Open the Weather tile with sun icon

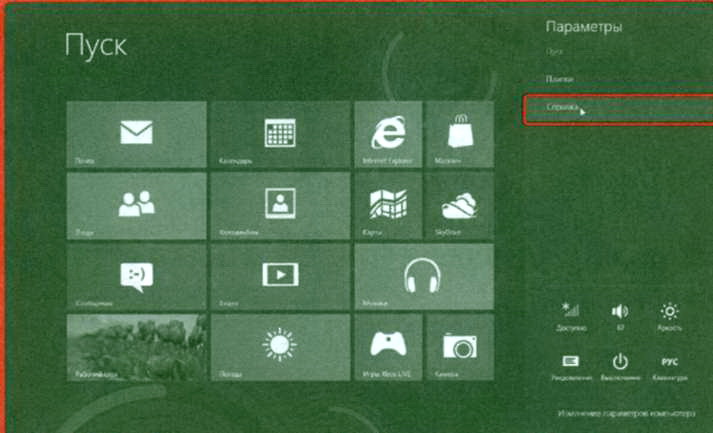pos(281,347)
